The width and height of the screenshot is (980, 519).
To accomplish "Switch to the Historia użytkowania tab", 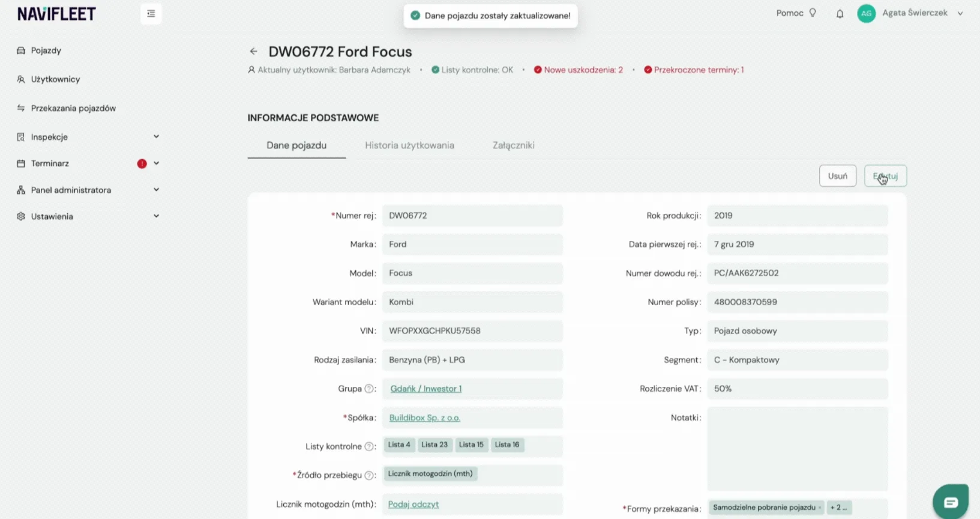I will pos(409,145).
